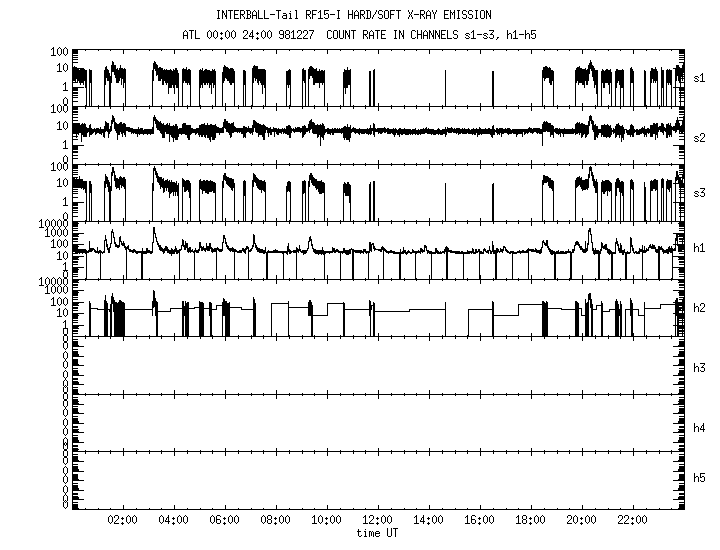This screenshot has width=720, height=550.
Task: Click the 'h4' channel label
Action: pos(699,428)
